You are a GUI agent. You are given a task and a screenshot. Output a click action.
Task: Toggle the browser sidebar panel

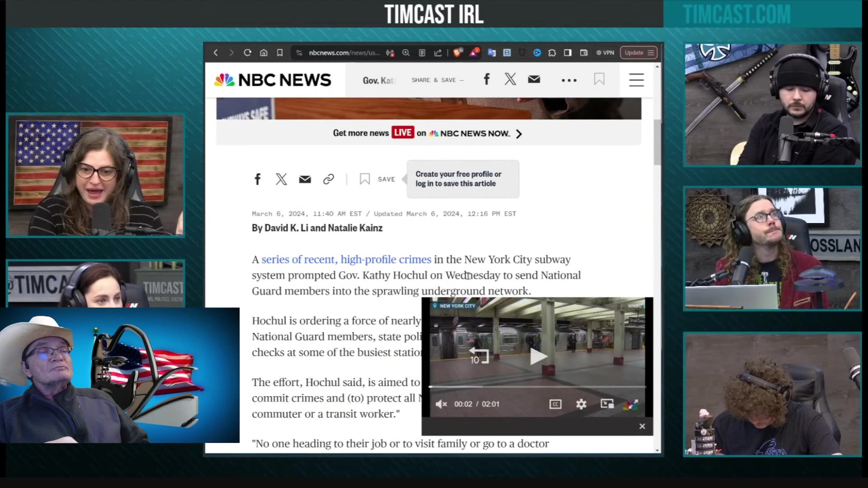pos(567,53)
